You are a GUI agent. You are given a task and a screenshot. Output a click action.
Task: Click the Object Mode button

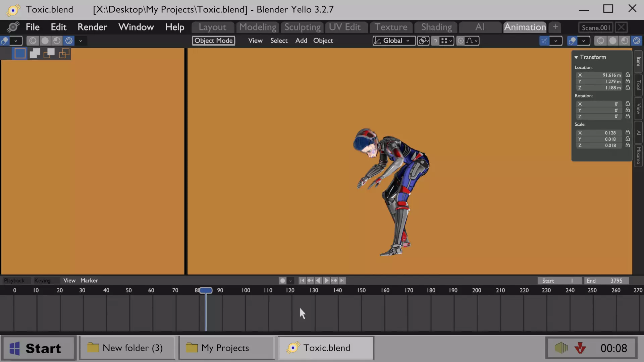tap(213, 41)
